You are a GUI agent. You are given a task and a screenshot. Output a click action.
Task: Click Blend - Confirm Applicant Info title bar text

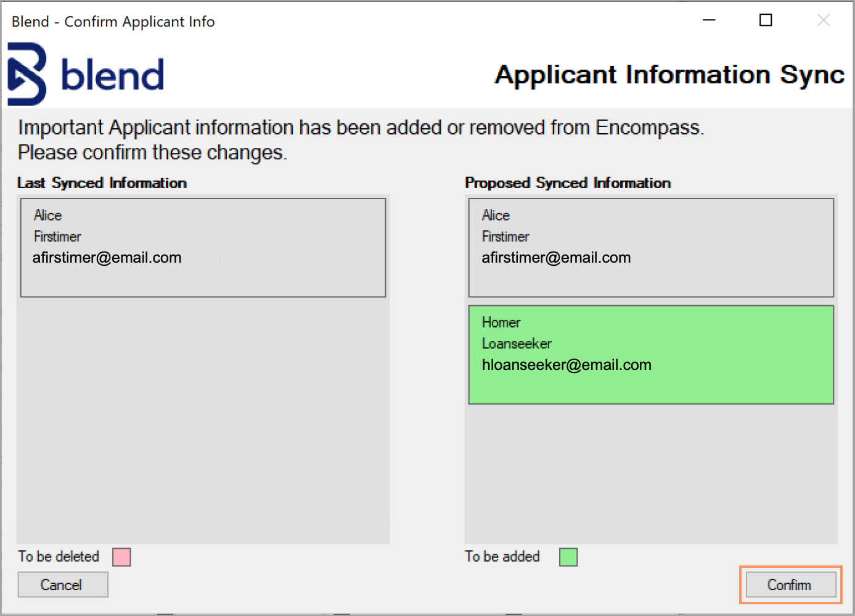pyautogui.click(x=113, y=22)
